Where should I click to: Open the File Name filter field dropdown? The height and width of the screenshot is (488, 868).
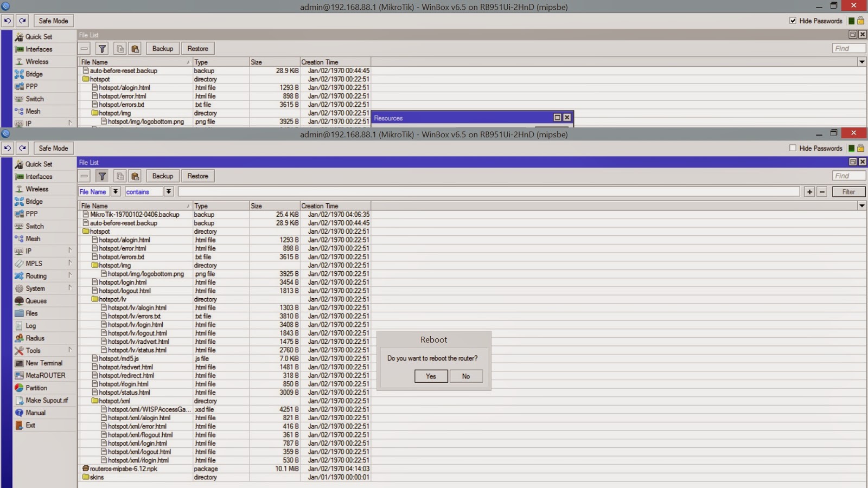[116, 191]
